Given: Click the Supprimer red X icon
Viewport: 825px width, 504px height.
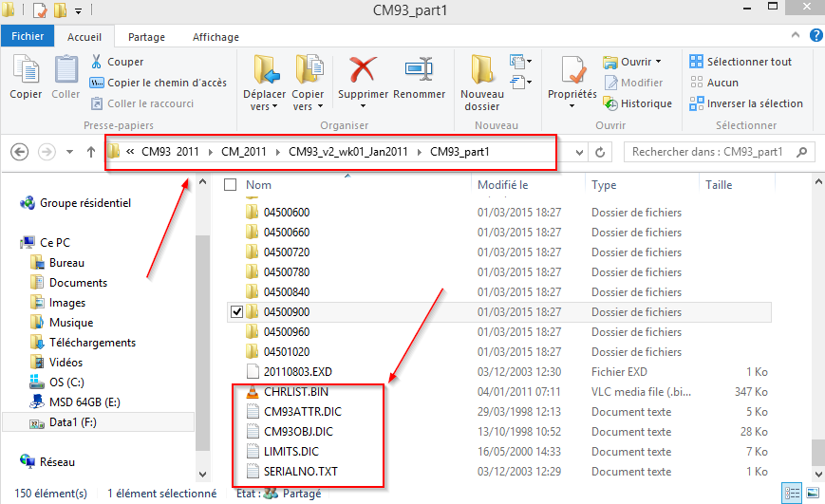Looking at the screenshot, I should 363,72.
